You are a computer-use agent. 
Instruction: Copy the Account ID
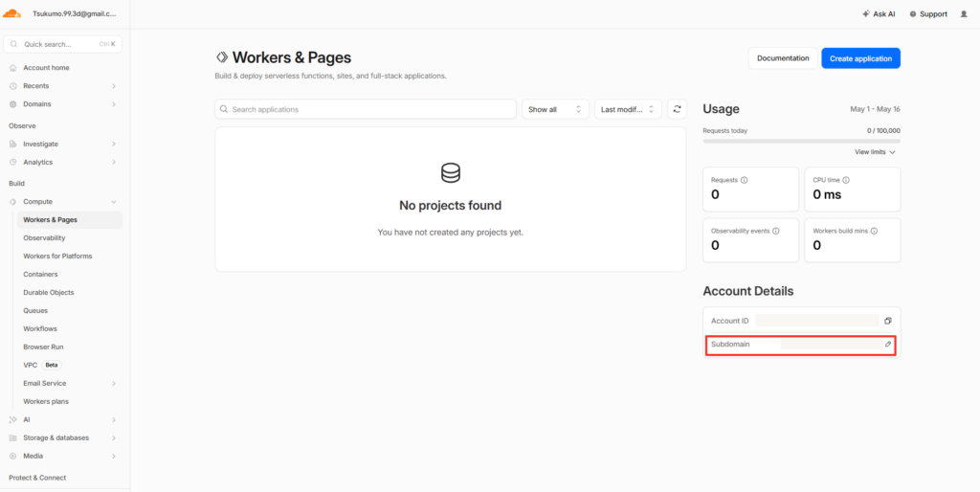tap(887, 321)
